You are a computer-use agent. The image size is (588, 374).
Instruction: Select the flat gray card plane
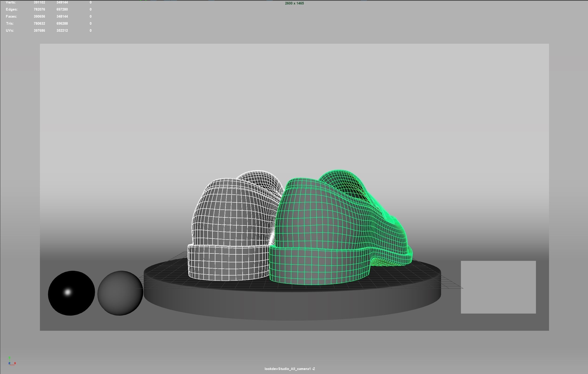(x=498, y=287)
